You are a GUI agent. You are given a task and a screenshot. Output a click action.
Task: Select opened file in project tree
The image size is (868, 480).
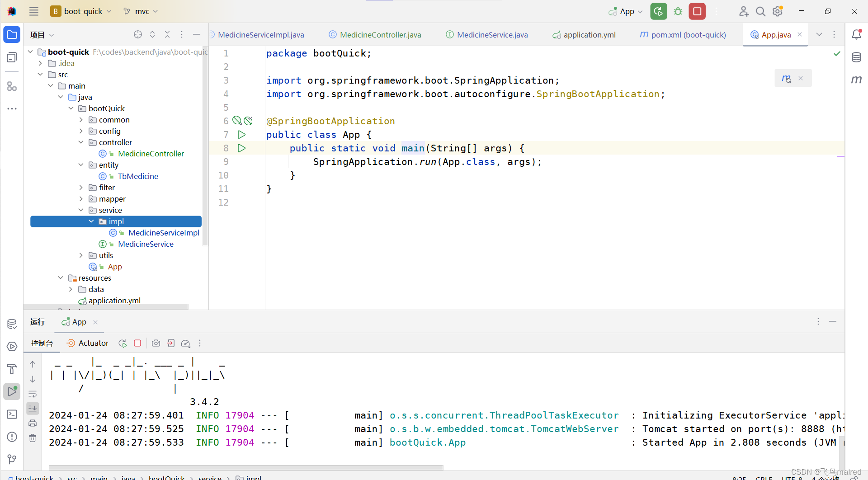tap(138, 34)
